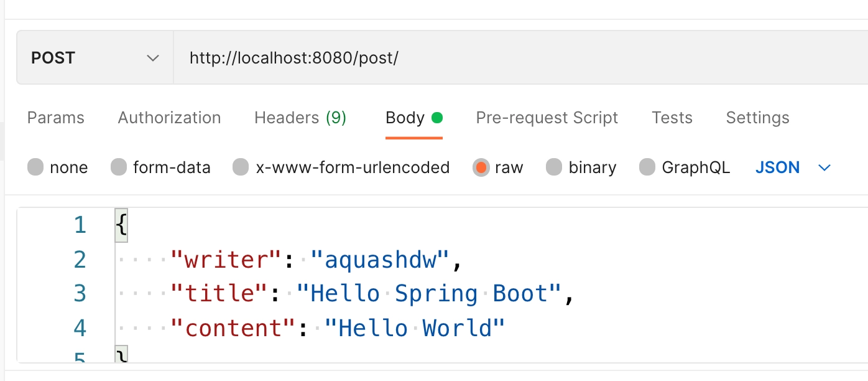Click the request URL input field

[x=497, y=58]
